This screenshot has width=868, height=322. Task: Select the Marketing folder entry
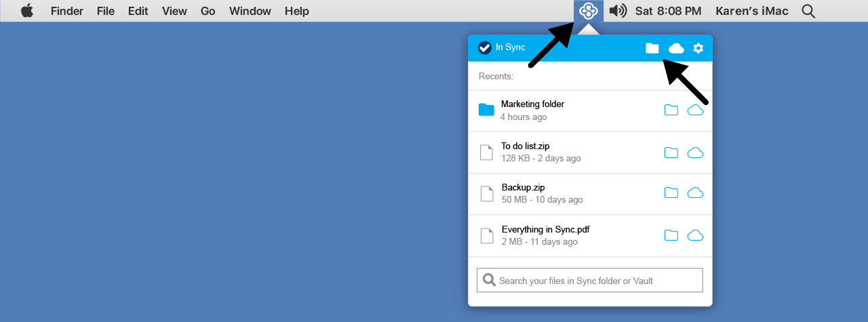[x=532, y=110]
